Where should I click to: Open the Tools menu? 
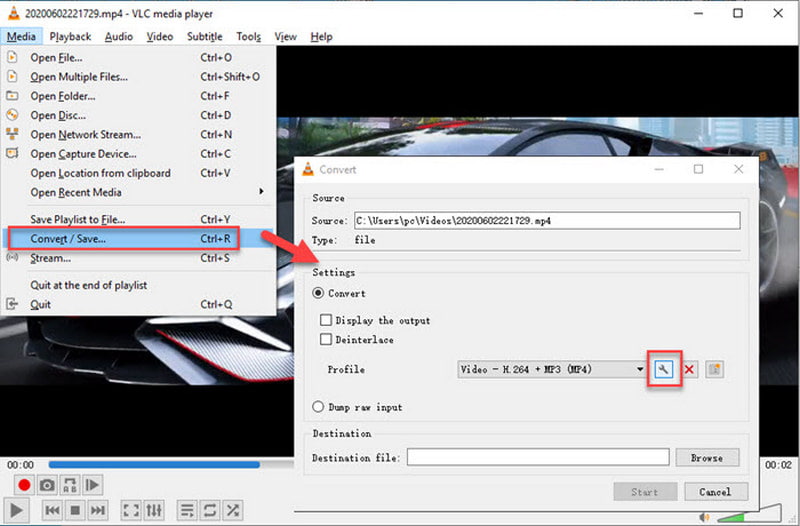(x=248, y=36)
